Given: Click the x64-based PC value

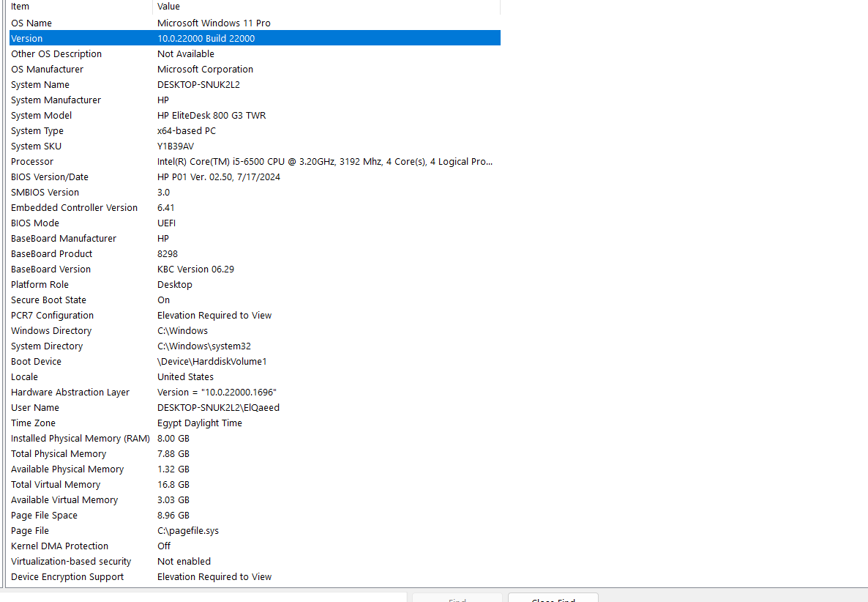Looking at the screenshot, I should (187, 131).
